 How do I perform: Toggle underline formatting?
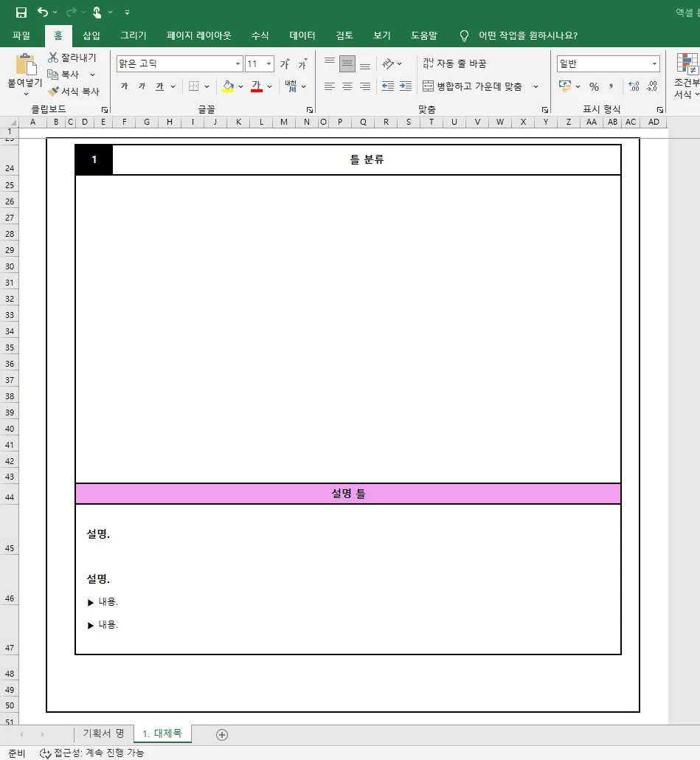pyautogui.click(x=160, y=86)
